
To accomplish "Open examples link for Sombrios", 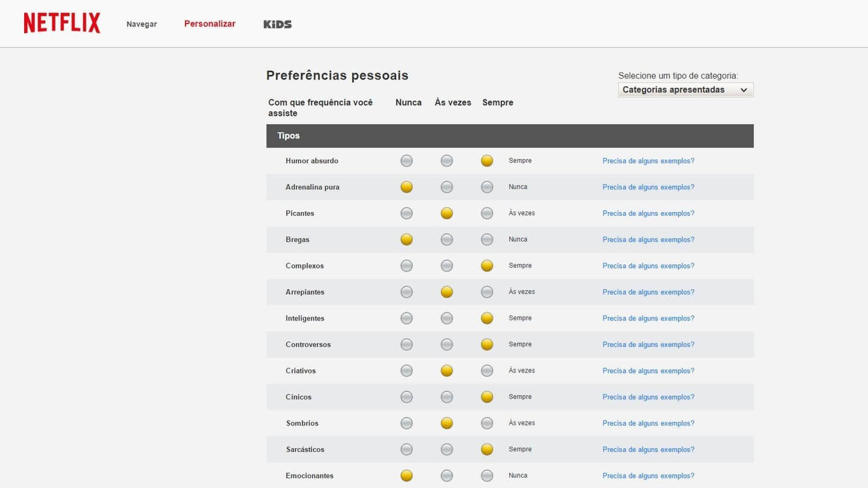I will [x=648, y=424].
